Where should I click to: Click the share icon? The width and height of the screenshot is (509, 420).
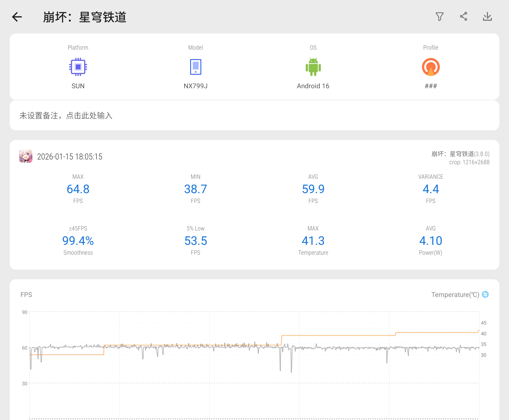click(464, 17)
